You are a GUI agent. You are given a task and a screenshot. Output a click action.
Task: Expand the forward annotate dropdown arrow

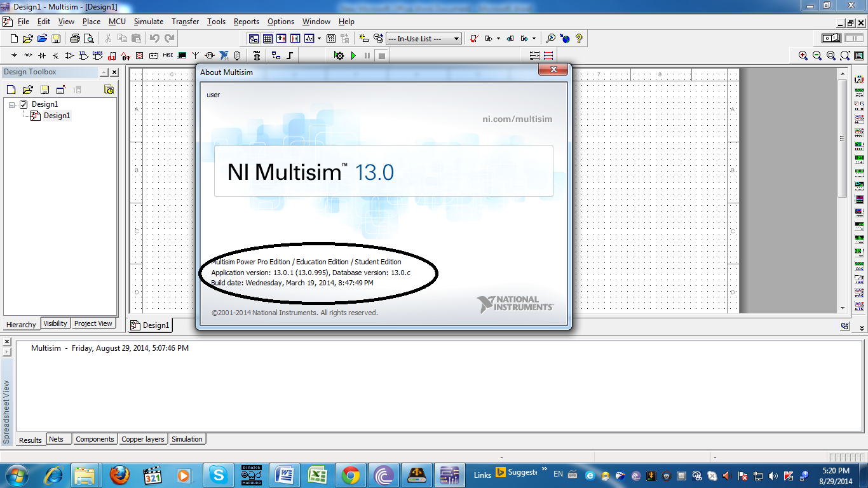[x=534, y=39]
